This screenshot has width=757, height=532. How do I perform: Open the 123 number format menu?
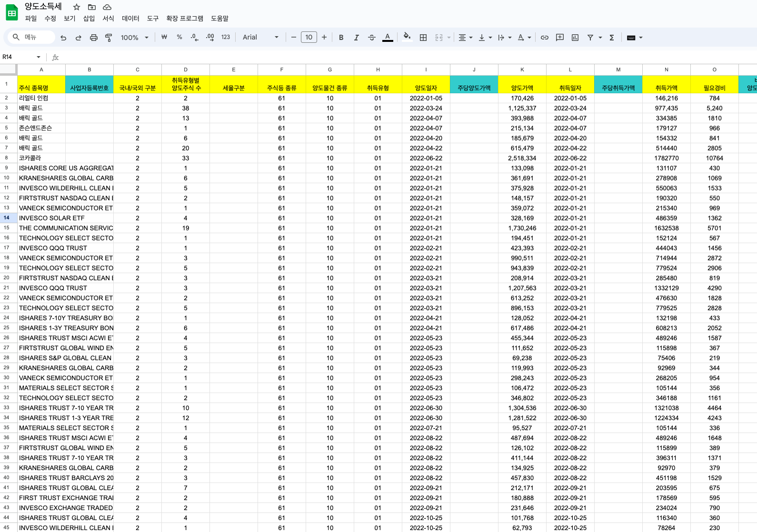click(x=226, y=37)
